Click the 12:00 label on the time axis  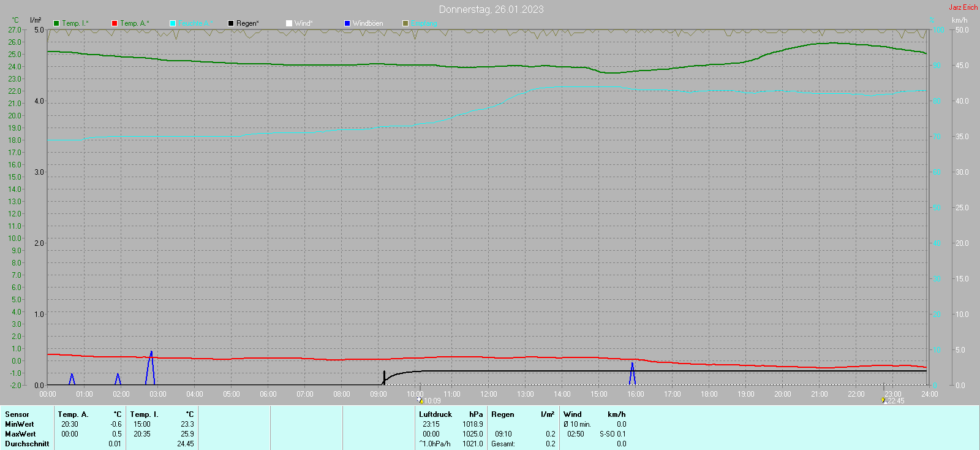point(488,394)
